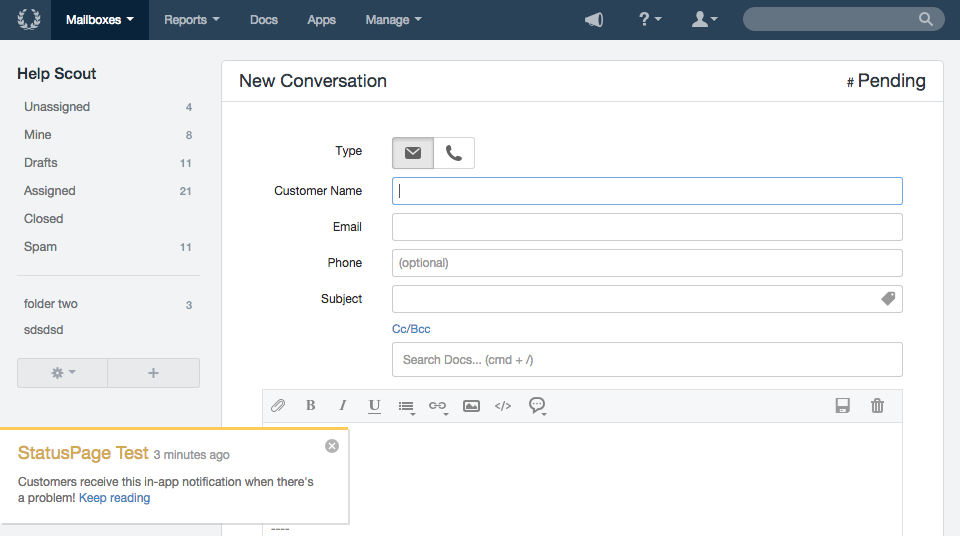
Task: Click the Search Docs field
Action: 647,360
